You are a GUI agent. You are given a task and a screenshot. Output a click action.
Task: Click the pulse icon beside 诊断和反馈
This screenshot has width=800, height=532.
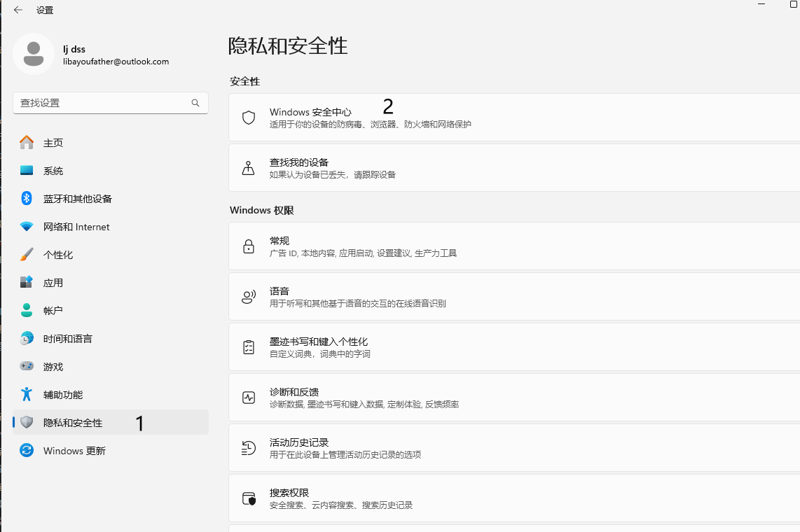pyautogui.click(x=249, y=398)
